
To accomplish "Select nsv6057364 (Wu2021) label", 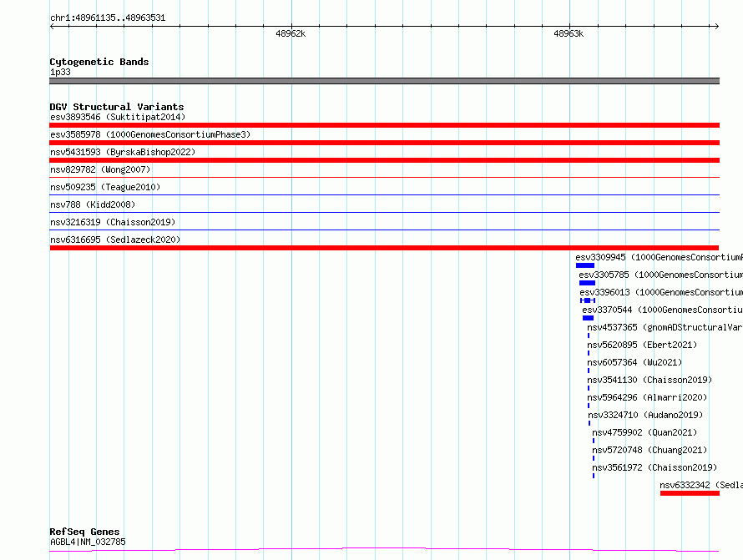I will point(634,362).
